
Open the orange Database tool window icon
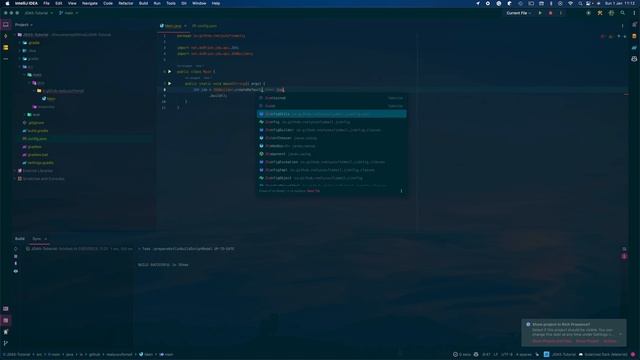(634, 36)
